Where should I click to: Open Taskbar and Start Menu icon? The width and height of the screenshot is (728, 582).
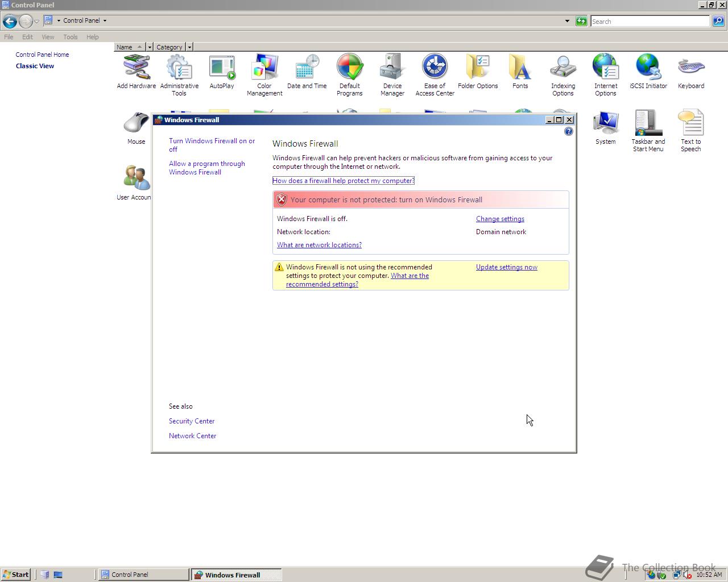point(648,131)
